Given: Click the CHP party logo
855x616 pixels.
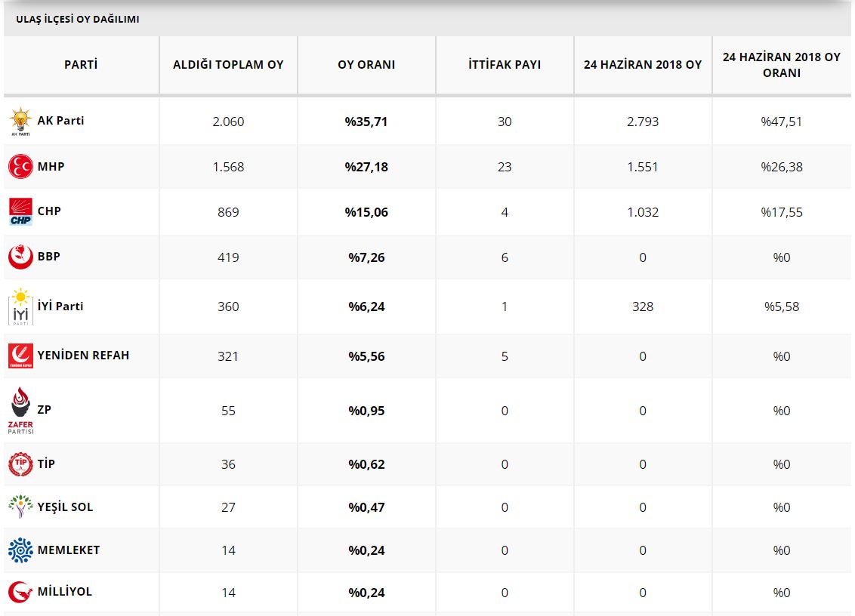Looking at the screenshot, I should click(20, 211).
